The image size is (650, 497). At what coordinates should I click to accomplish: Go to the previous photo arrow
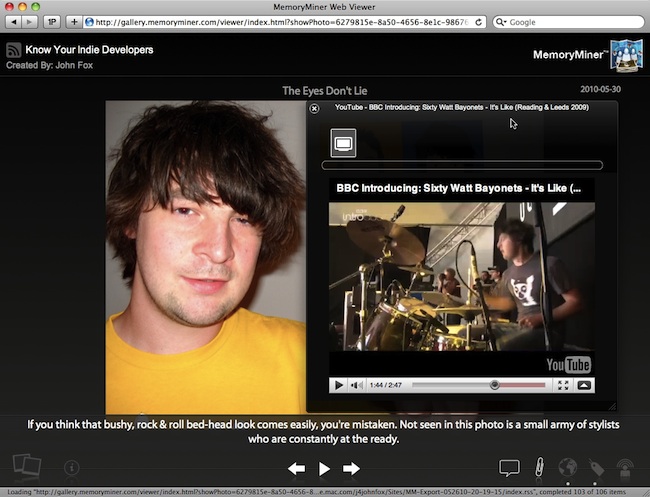297,468
